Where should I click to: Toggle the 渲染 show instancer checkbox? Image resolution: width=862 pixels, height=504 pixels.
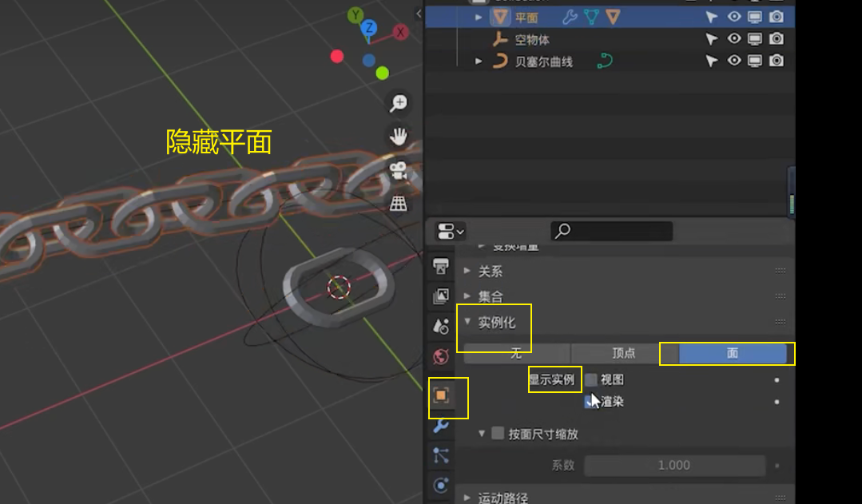(x=590, y=402)
